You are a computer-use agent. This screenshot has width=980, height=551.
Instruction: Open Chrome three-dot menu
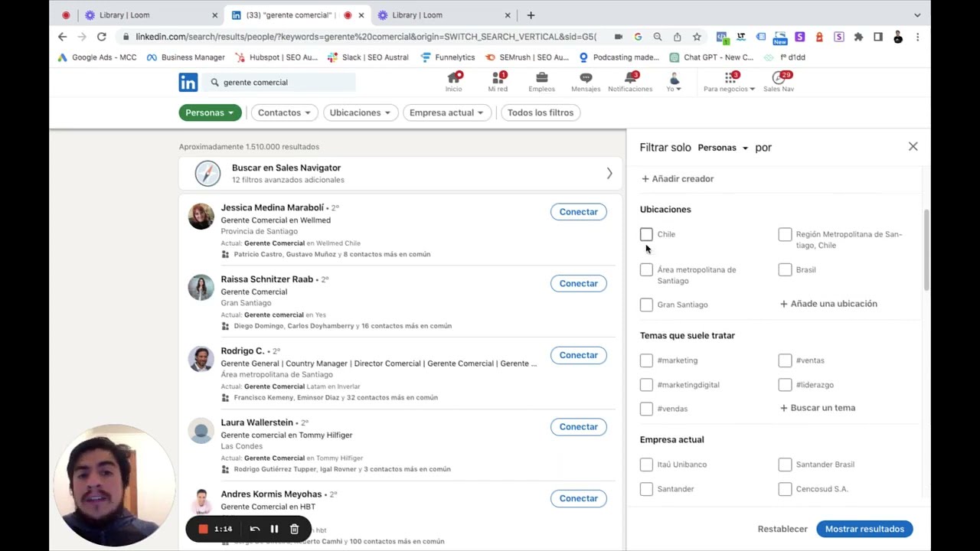point(918,37)
